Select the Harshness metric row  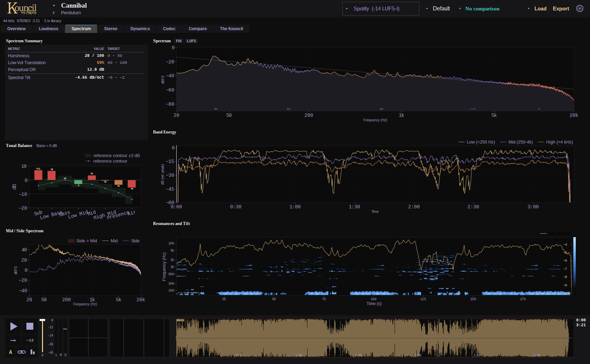[75, 56]
